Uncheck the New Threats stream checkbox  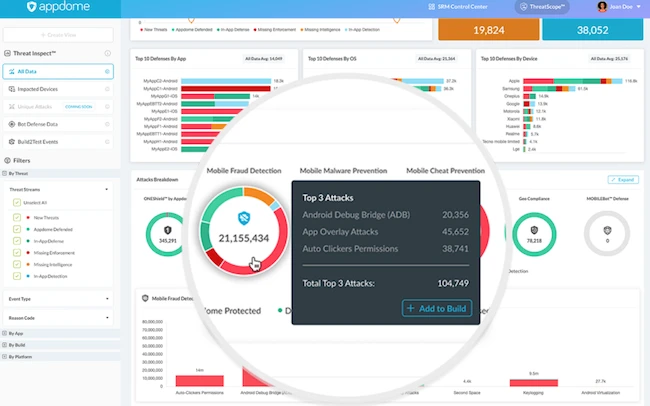[x=17, y=217]
